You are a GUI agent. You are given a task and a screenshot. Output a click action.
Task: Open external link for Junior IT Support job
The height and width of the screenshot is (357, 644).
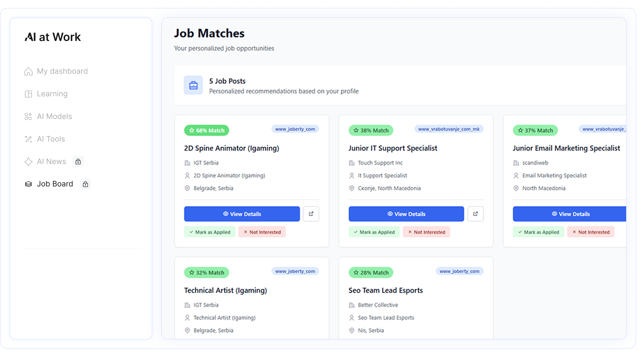[x=475, y=214]
